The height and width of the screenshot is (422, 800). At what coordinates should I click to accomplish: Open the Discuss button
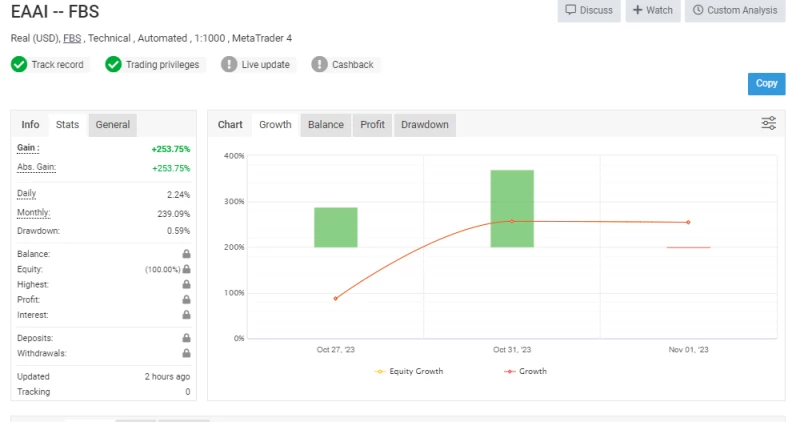coord(588,10)
